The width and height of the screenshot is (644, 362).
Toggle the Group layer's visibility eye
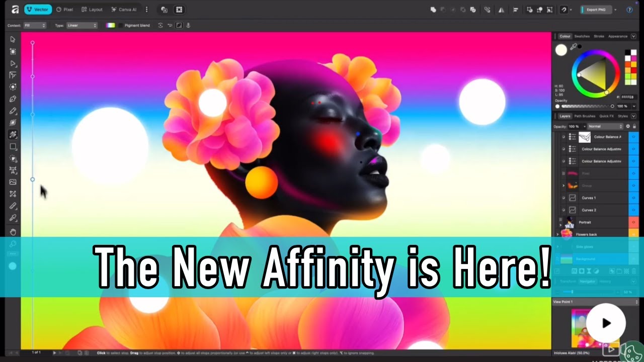[x=633, y=186]
